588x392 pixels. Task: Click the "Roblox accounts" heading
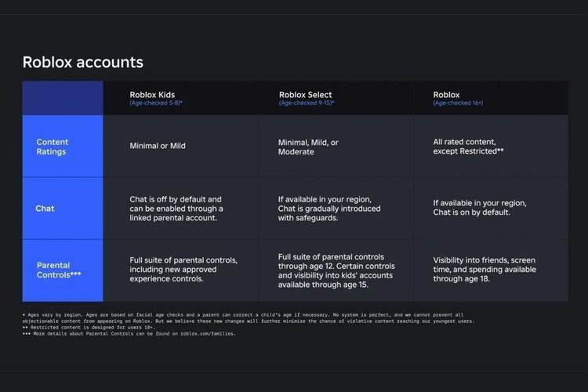[x=82, y=62]
